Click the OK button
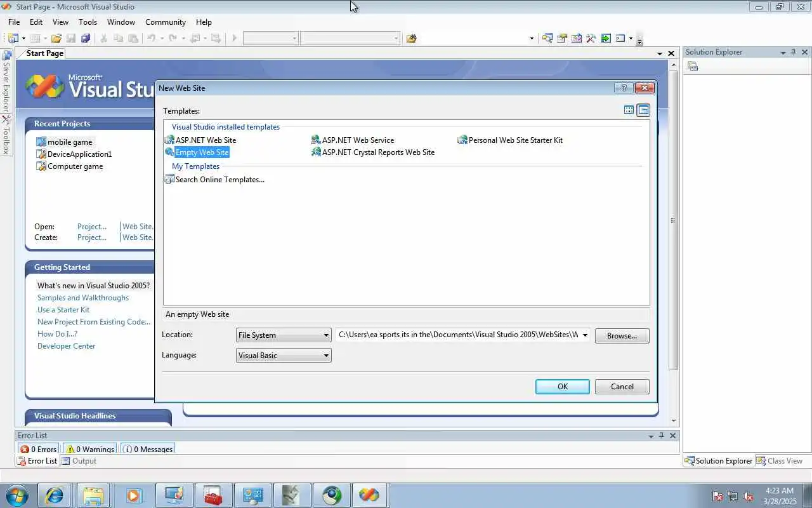 (563, 387)
